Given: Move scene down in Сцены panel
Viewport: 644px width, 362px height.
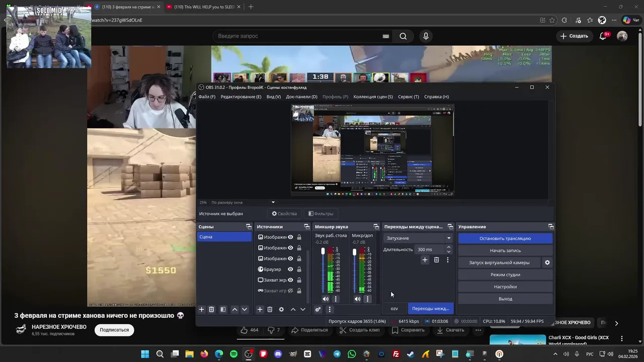Looking at the screenshot, I should (245, 309).
